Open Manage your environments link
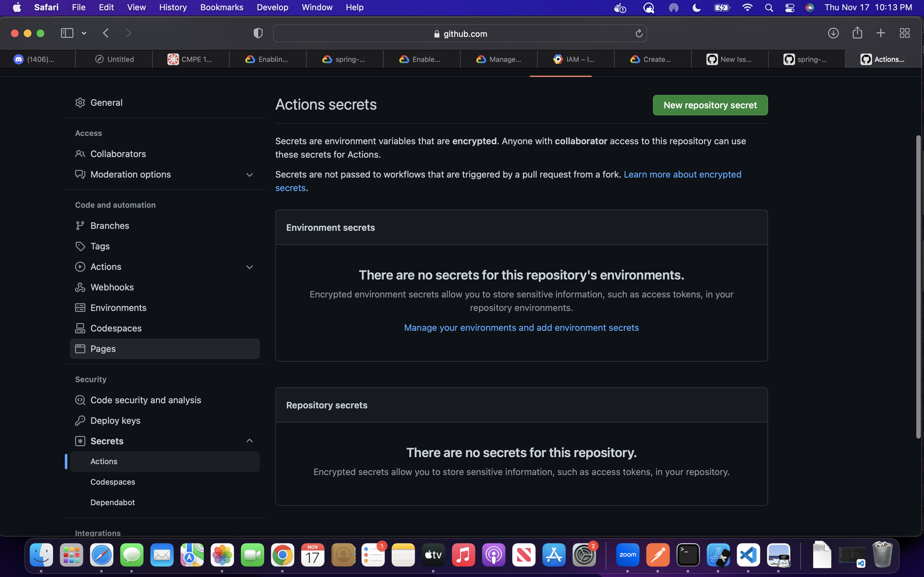924x577 pixels. tap(521, 328)
